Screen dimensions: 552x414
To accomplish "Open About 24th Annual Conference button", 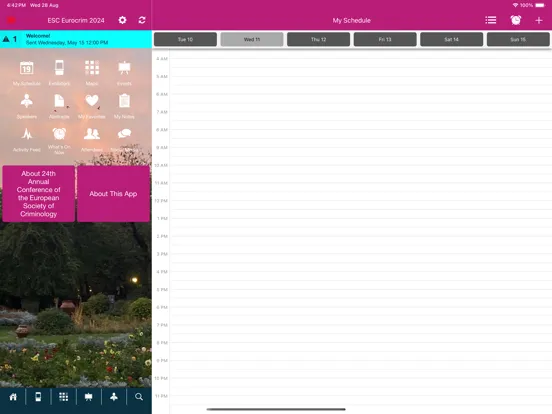I will click(x=38, y=194).
